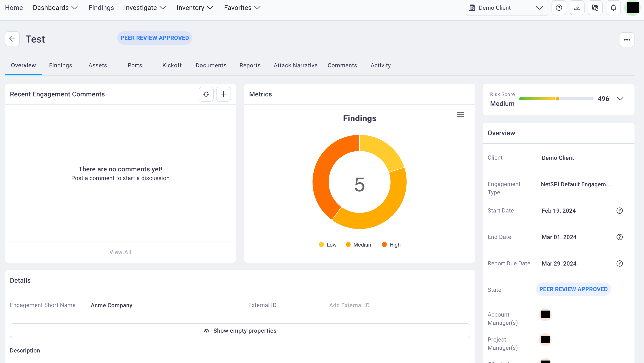Click the NetSPI Default Engagement type value

[575, 184]
